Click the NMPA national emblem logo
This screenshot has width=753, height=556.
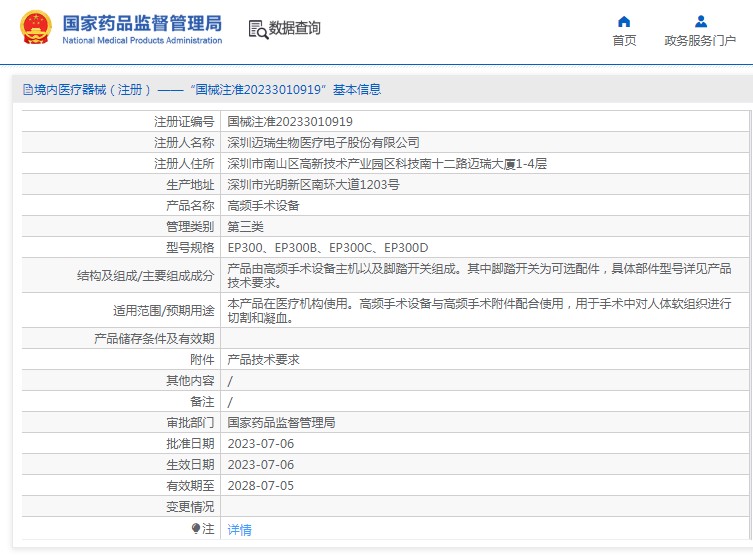click(x=37, y=28)
